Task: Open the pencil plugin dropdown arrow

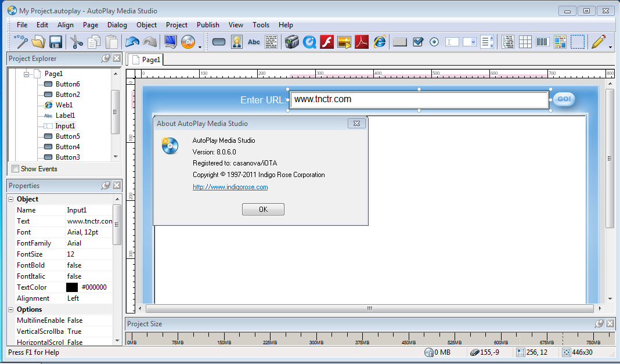Action: click(611, 47)
